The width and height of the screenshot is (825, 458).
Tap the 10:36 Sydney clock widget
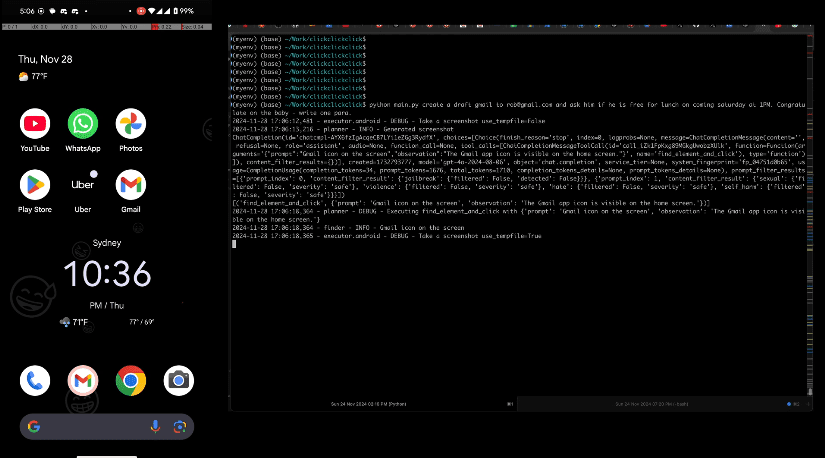click(x=107, y=274)
